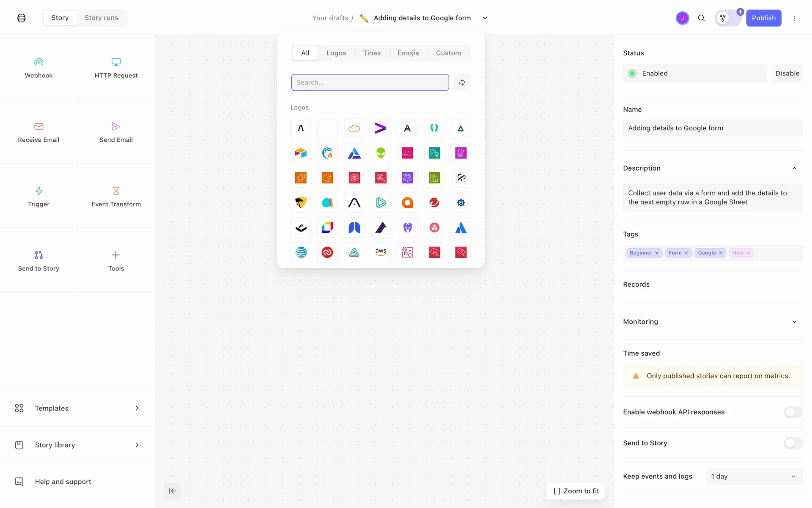Click the refresh icon beside search field
812x508 pixels.
[462, 83]
